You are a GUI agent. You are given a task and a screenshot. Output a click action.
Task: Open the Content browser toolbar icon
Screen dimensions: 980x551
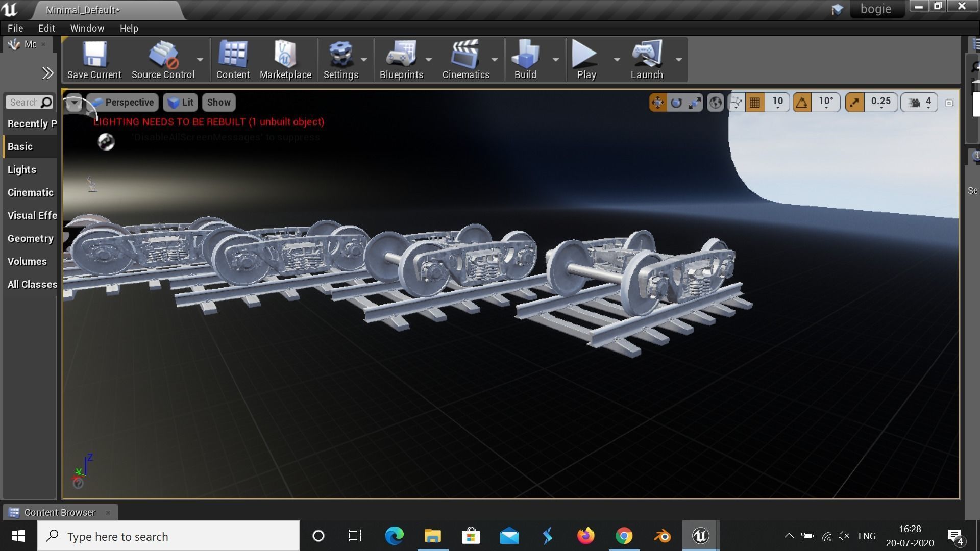point(233,60)
